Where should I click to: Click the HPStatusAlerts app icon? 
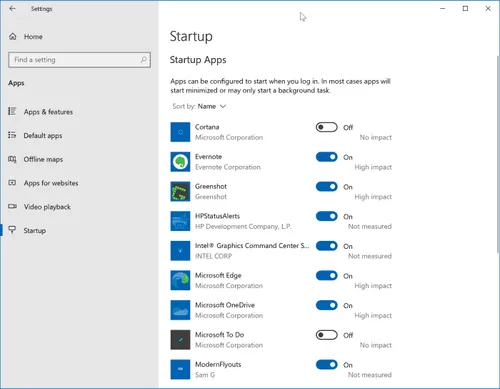pos(180,221)
